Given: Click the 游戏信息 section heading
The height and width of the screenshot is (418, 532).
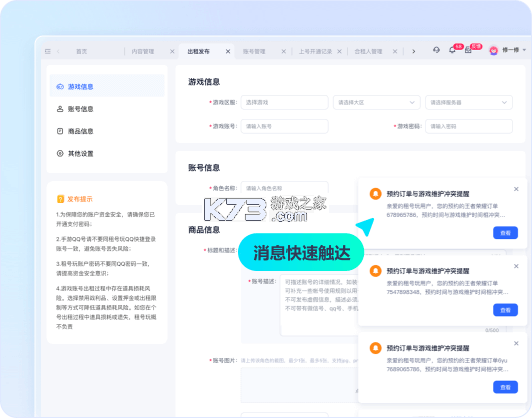Looking at the screenshot, I should click(204, 82).
